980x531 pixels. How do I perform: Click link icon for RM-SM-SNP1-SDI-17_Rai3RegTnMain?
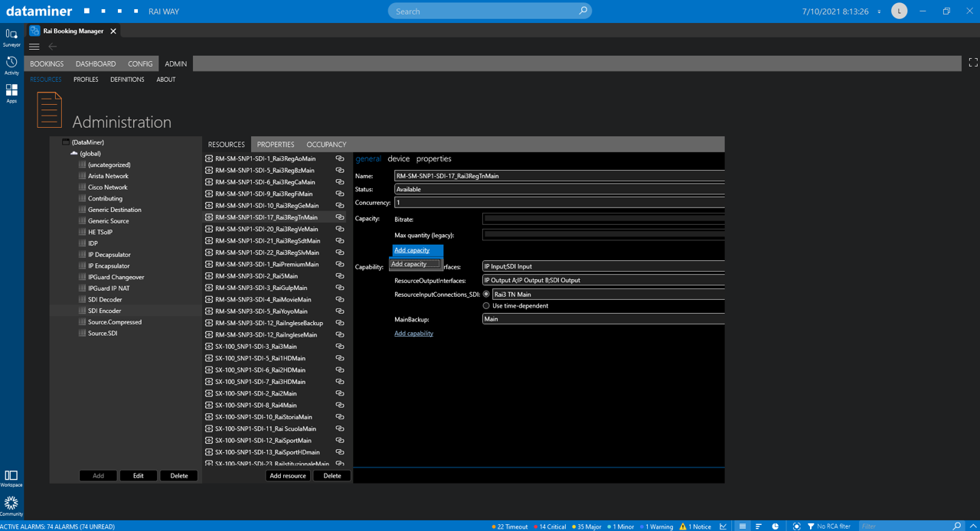[340, 217]
